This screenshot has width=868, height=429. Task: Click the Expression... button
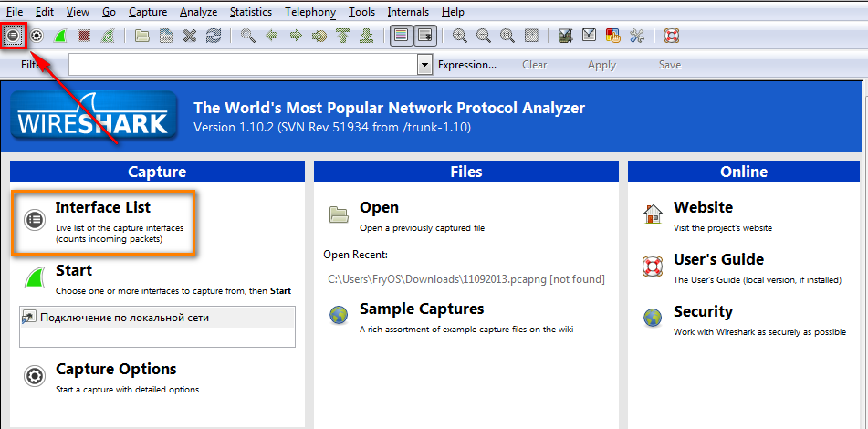pyautogui.click(x=466, y=65)
